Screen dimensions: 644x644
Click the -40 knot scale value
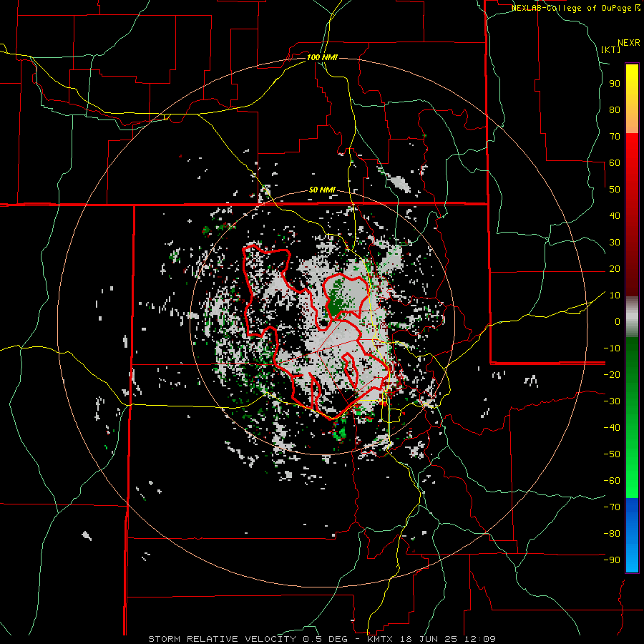pyautogui.click(x=612, y=428)
